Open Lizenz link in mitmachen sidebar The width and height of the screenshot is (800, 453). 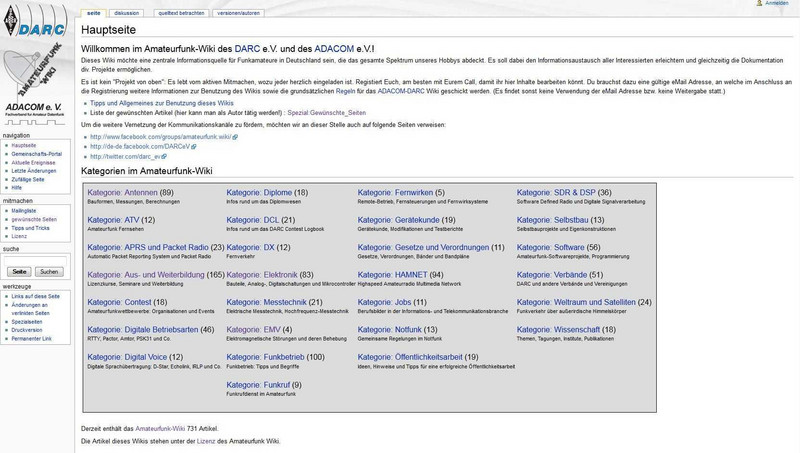[19, 236]
